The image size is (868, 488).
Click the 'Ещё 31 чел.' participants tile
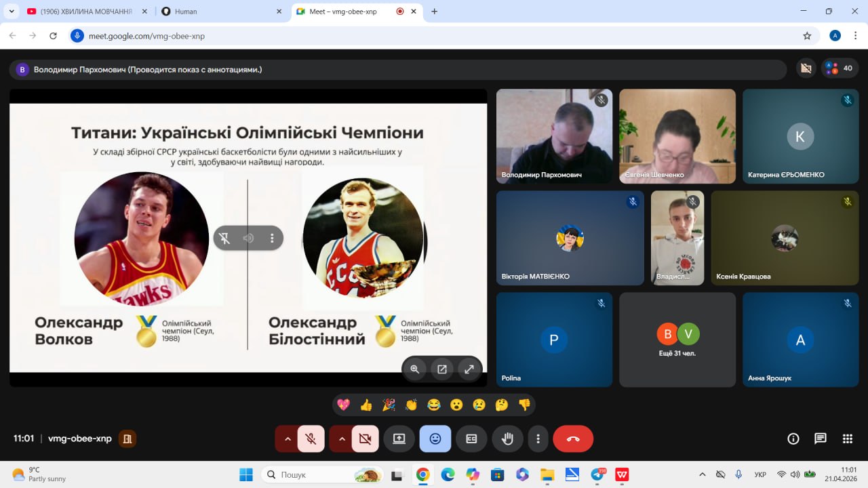pos(677,340)
